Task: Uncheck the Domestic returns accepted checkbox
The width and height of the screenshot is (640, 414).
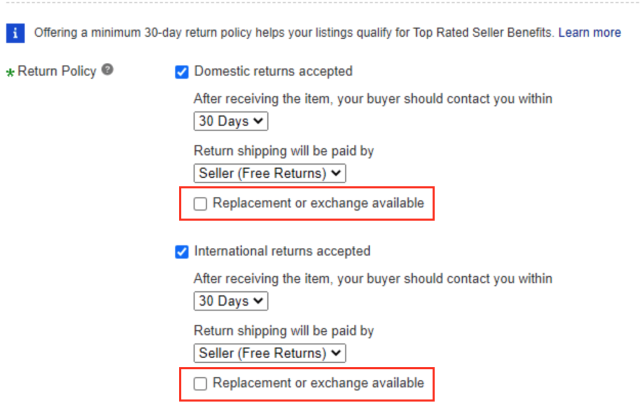Action: (182, 72)
